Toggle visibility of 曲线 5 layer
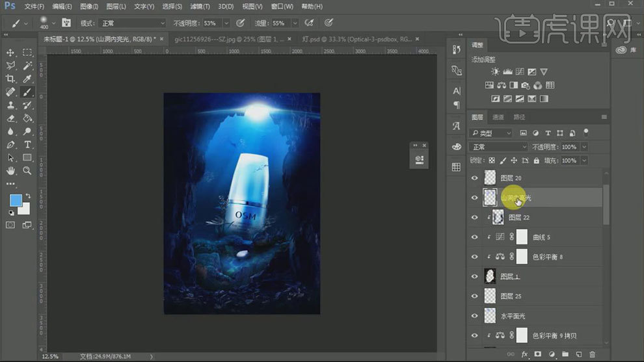The height and width of the screenshot is (362, 644). 474,237
